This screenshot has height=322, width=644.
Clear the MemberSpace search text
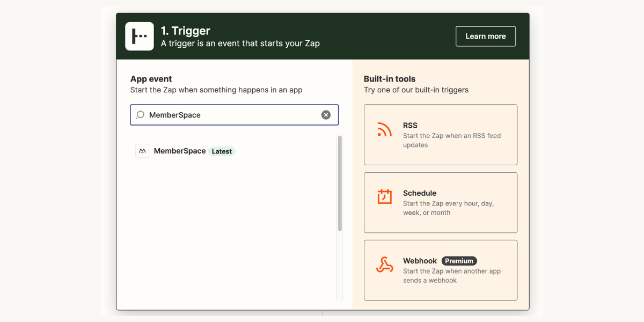click(x=326, y=115)
